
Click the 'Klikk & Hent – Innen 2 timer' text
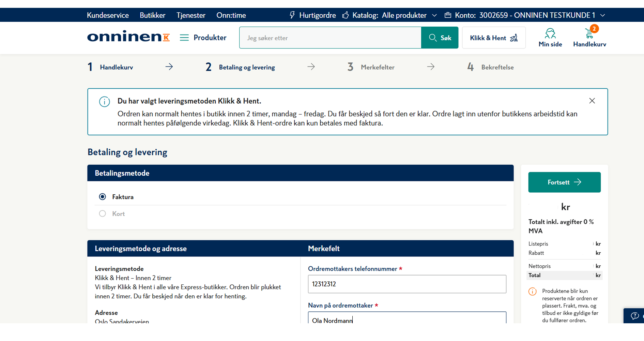tap(133, 278)
